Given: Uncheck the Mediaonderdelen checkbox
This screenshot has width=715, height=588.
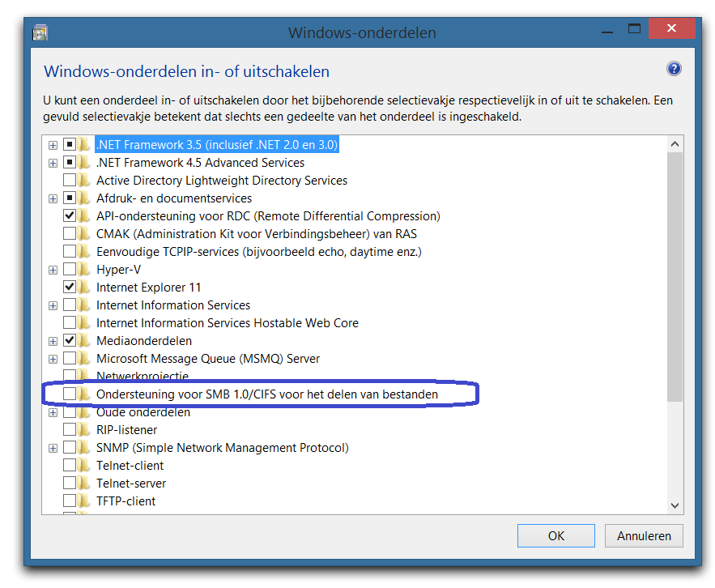Looking at the screenshot, I should point(70,340).
